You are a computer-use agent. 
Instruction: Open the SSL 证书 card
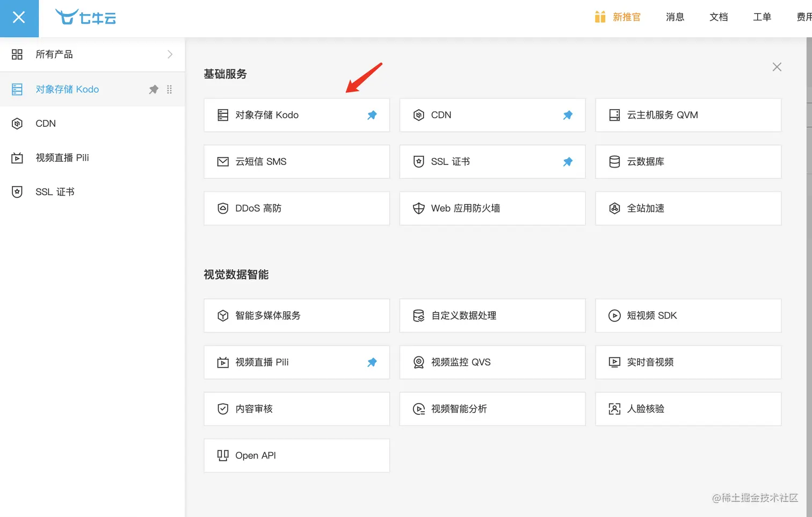[492, 162]
